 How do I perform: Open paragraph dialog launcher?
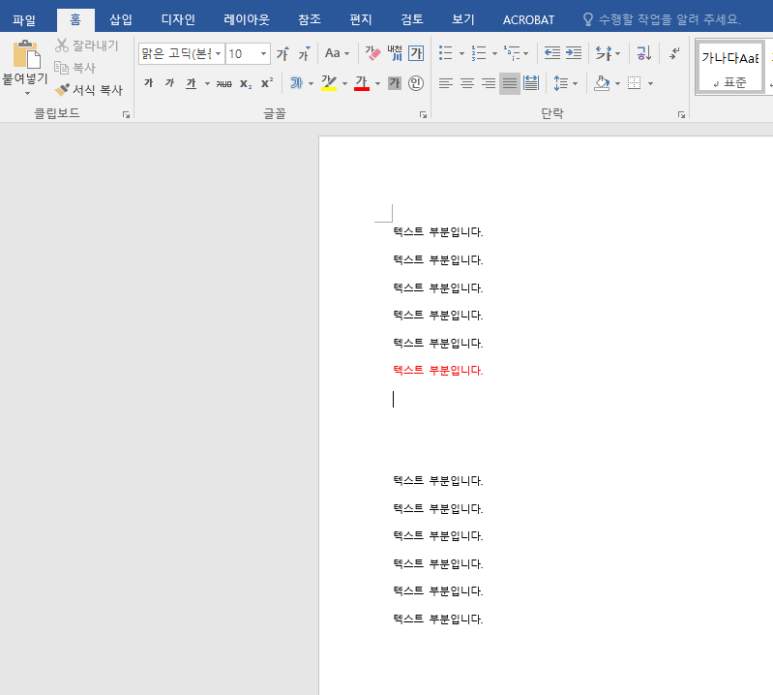click(x=681, y=114)
